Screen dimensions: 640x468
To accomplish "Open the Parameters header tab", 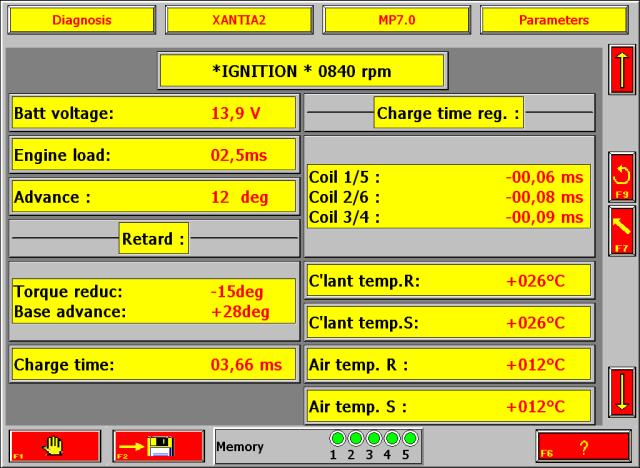I will 554,20.
